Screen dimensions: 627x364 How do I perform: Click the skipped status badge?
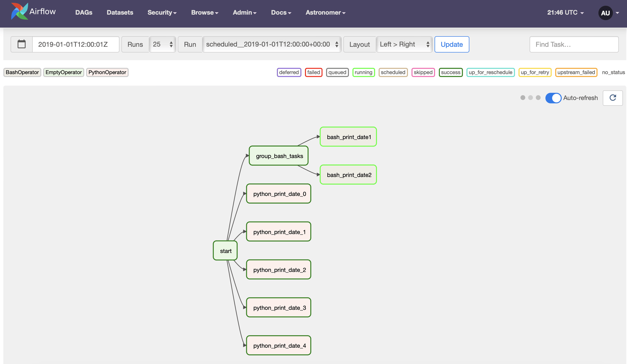point(423,72)
